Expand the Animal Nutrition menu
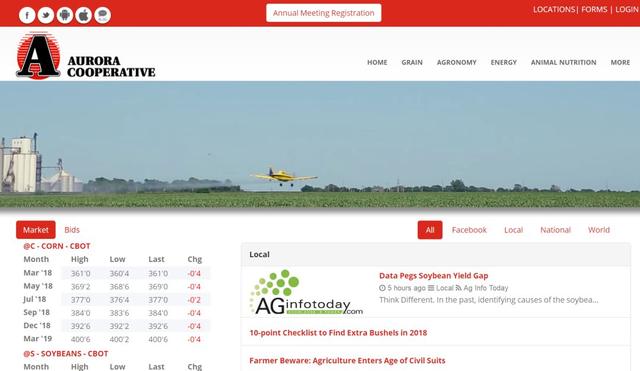Image resolution: width=640 pixels, height=371 pixels. tap(563, 62)
